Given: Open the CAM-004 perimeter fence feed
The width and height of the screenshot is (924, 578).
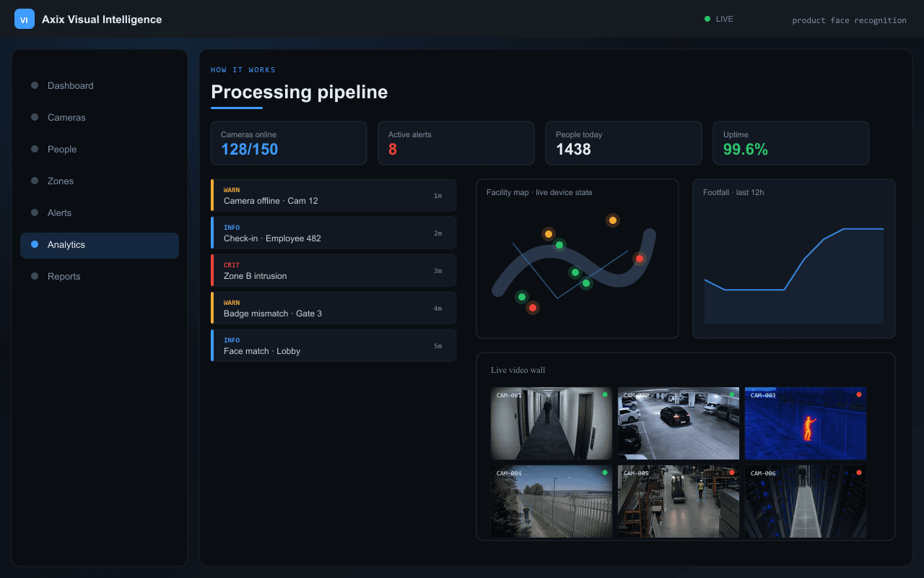Looking at the screenshot, I should [x=552, y=501].
